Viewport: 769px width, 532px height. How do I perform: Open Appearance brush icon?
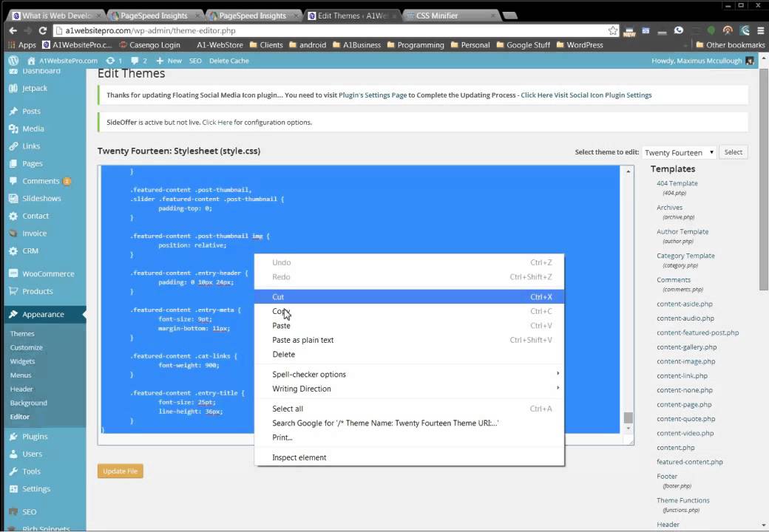tap(13, 315)
